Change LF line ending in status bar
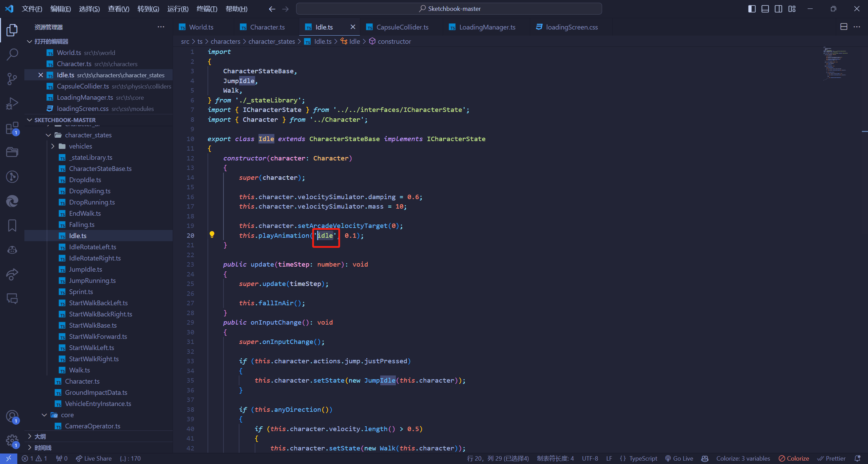The height and width of the screenshot is (464, 868). tap(609, 458)
